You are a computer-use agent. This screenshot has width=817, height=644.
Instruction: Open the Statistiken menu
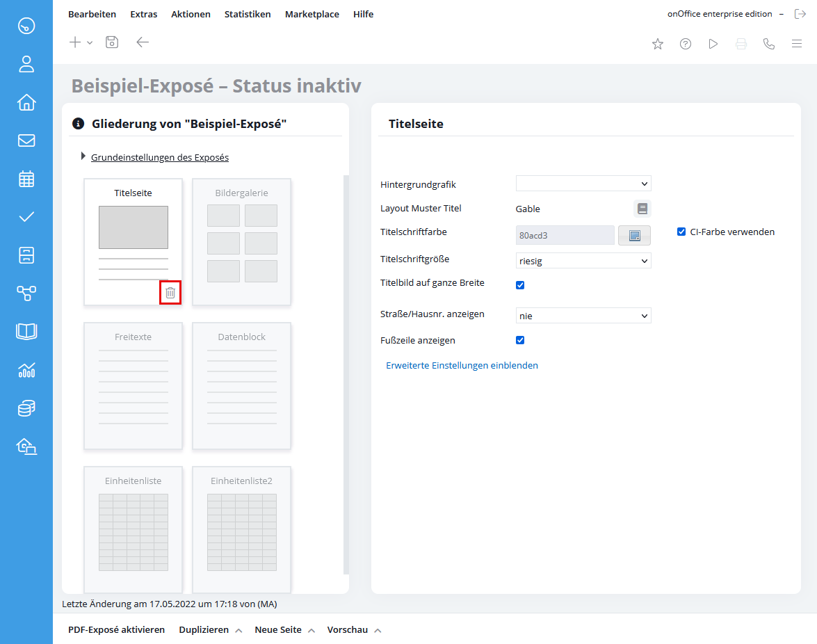(x=248, y=14)
